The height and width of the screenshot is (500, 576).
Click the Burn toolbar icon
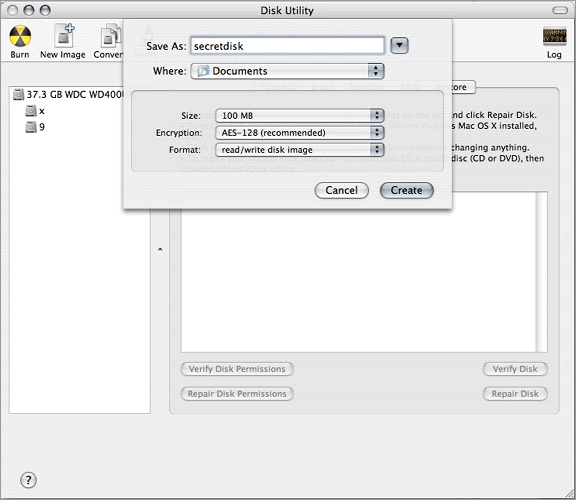(x=20, y=41)
